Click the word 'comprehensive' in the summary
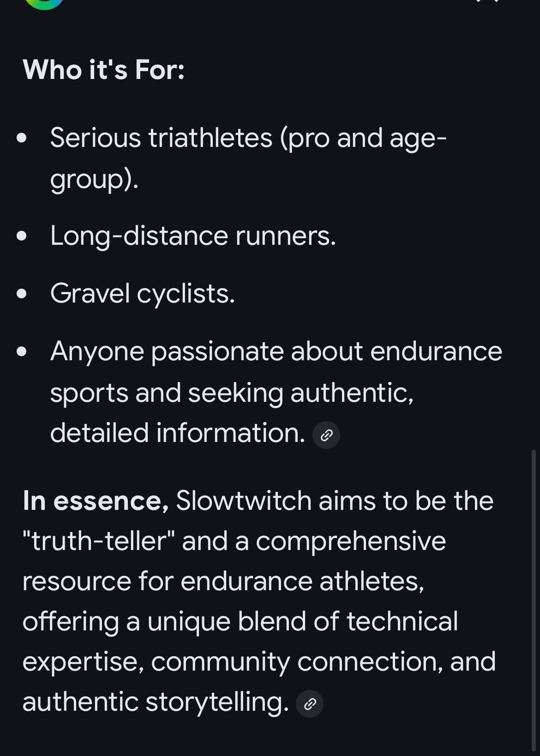This screenshot has height=756, width=540. pyautogui.click(x=351, y=541)
